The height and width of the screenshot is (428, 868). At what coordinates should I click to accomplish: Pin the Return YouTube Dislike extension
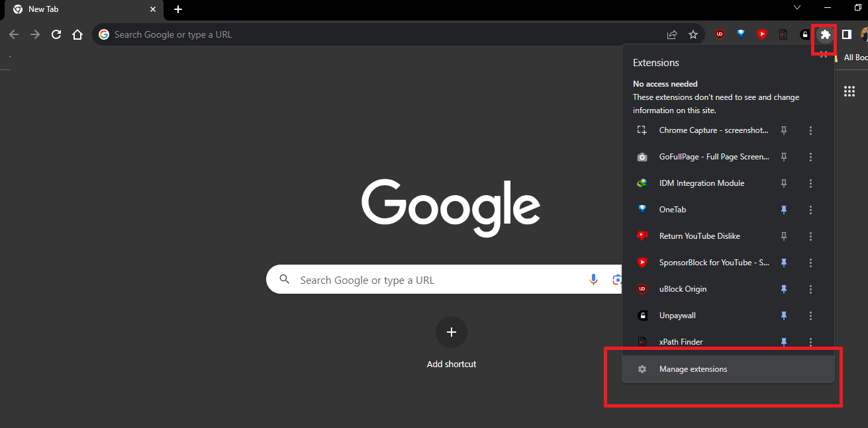(x=784, y=236)
